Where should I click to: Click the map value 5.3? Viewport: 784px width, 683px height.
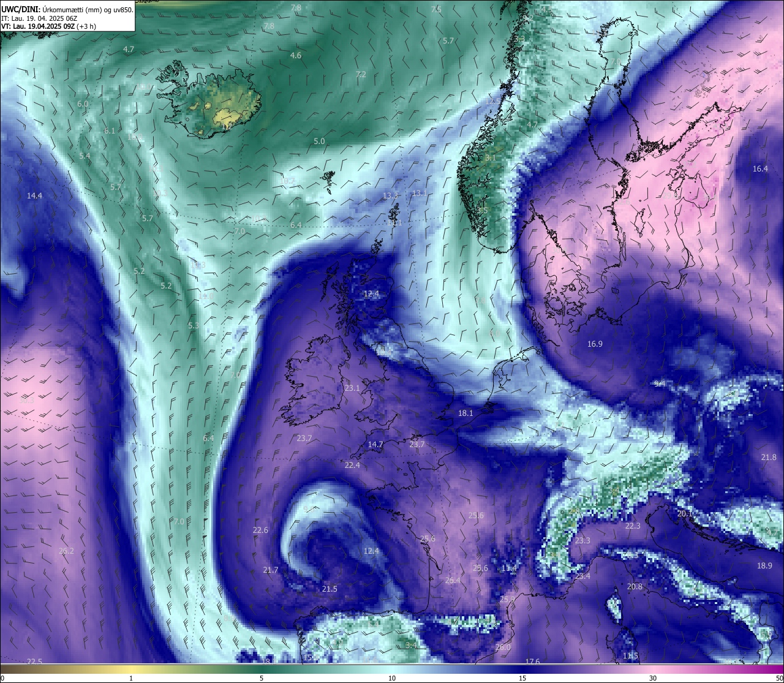(194, 326)
